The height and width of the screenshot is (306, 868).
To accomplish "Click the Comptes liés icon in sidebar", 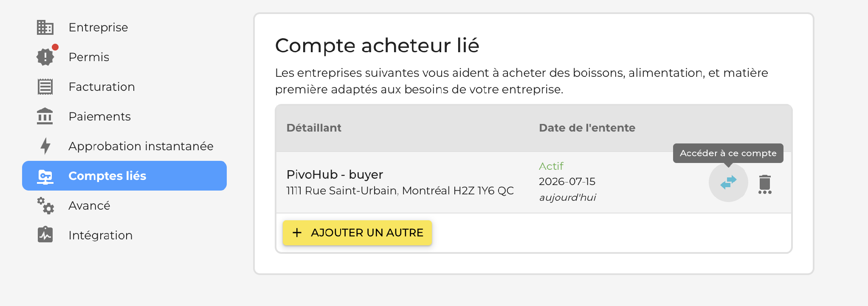I will [45, 176].
